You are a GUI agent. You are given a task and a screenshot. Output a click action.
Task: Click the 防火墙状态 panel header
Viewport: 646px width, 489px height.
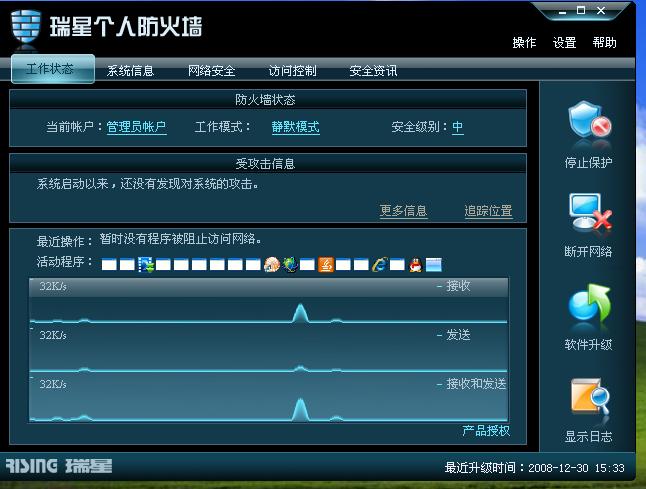268,100
